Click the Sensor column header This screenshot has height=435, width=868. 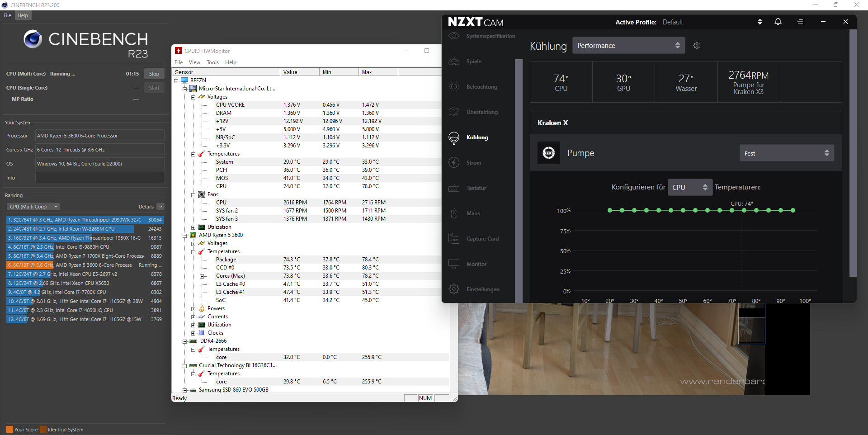[226, 72]
